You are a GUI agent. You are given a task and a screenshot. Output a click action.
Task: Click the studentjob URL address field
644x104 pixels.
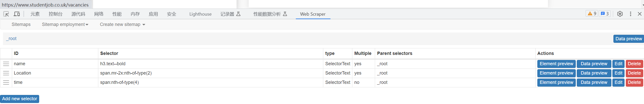coord(45,5)
